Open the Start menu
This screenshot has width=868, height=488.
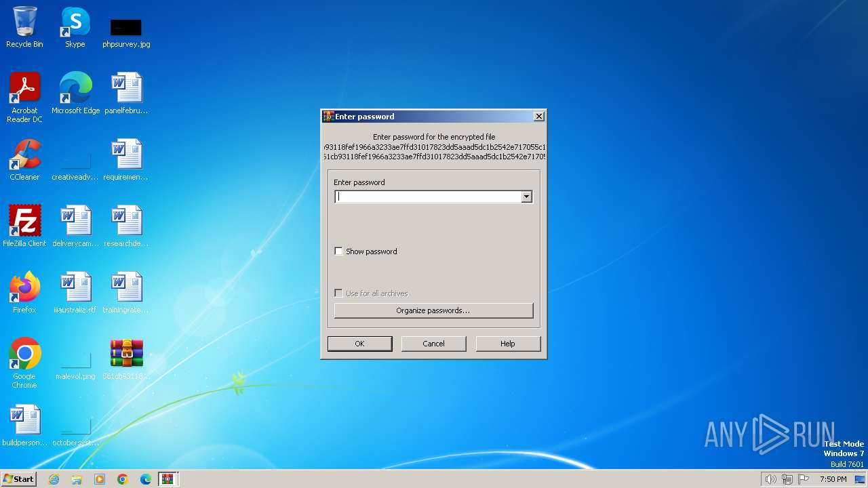[18, 479]
